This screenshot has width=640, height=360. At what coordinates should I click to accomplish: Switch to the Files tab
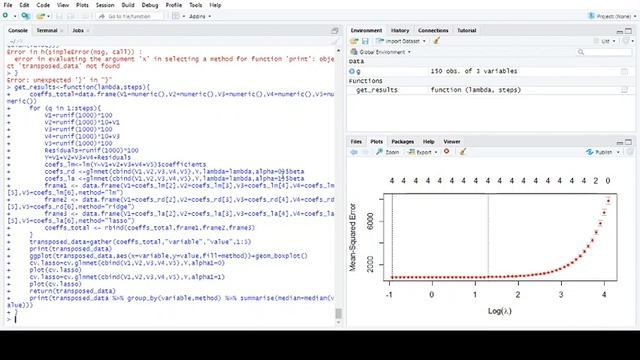356,142
